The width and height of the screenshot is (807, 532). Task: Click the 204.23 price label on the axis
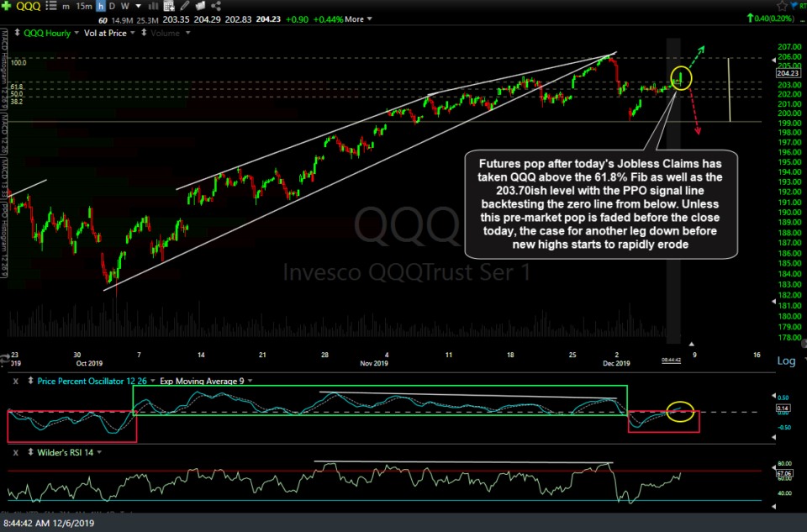click(x=787, y=73)
